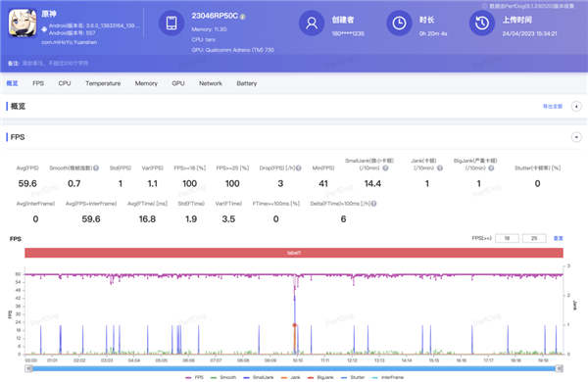
Task: Click the GPU Qualcomm Adreno 730 text
Action: coord(232,50)
